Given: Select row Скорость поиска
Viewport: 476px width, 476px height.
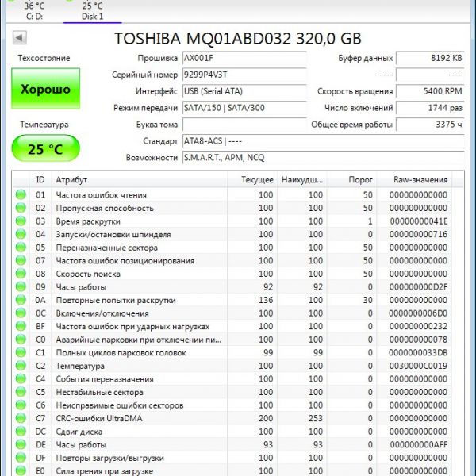Looking at the screenshot, I should point(232,274).
